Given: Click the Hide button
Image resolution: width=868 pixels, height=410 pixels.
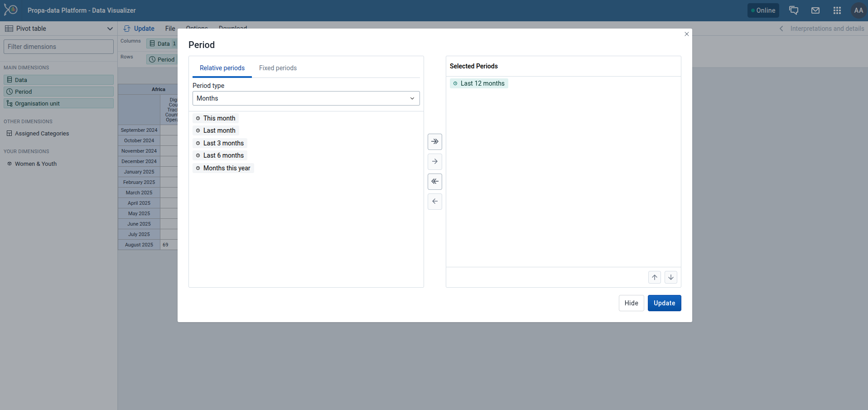Looking at the screenshot, I should (631, 303).
